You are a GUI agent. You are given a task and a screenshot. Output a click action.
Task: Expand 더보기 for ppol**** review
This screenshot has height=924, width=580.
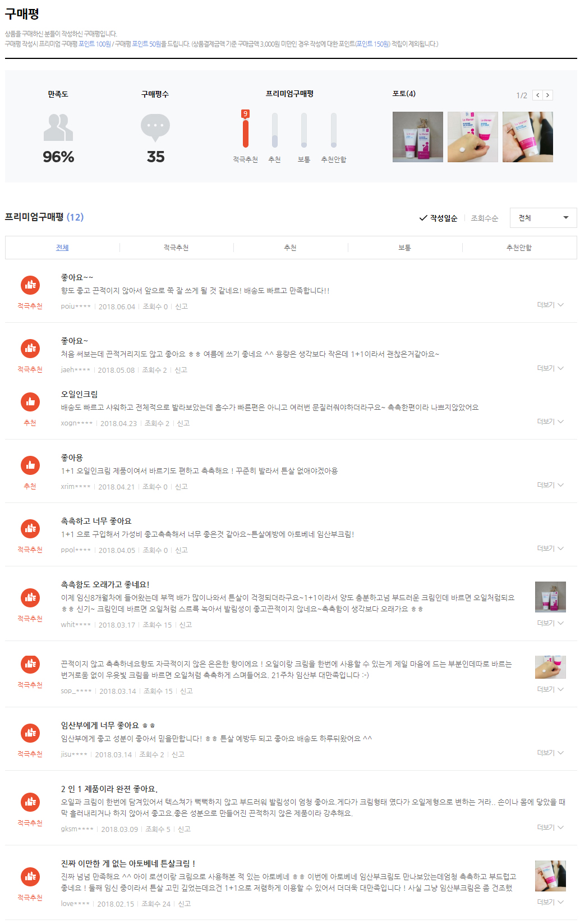(x=550, y=548)
